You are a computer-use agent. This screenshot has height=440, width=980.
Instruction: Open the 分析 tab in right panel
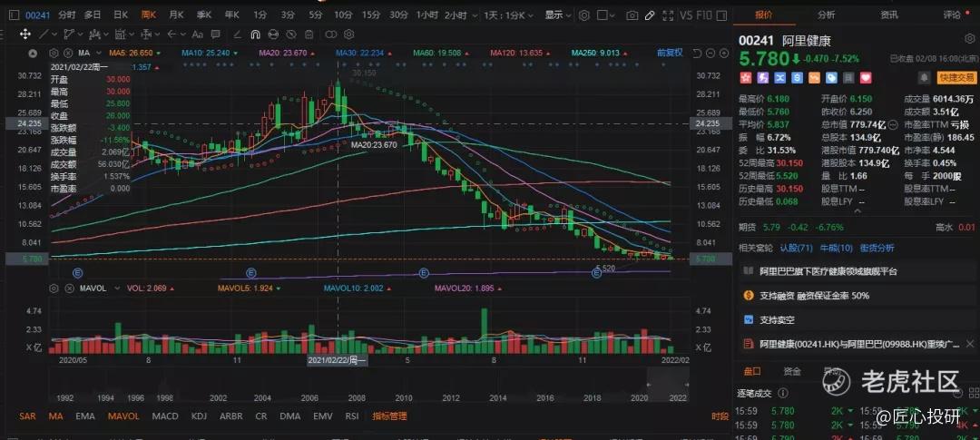[827, 15]
